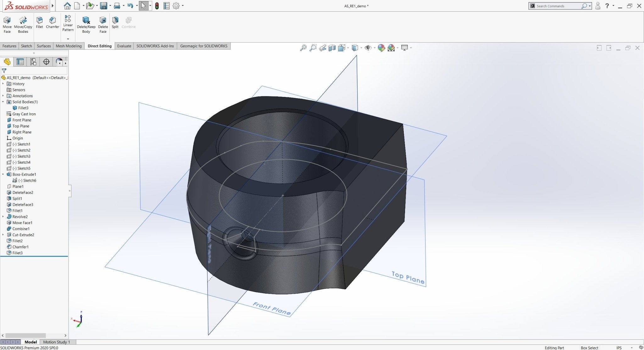Click the Search Commands input field
644x350 pixels.
tap(557, 6)
